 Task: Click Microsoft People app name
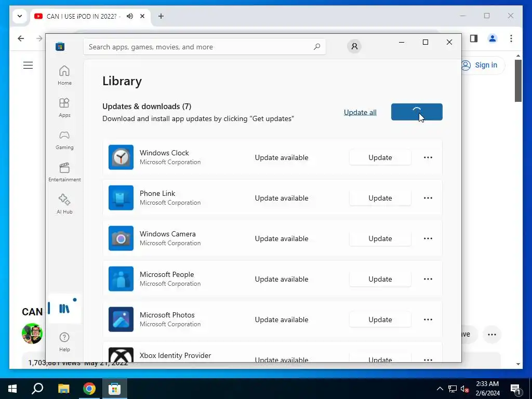pos(167,274)
